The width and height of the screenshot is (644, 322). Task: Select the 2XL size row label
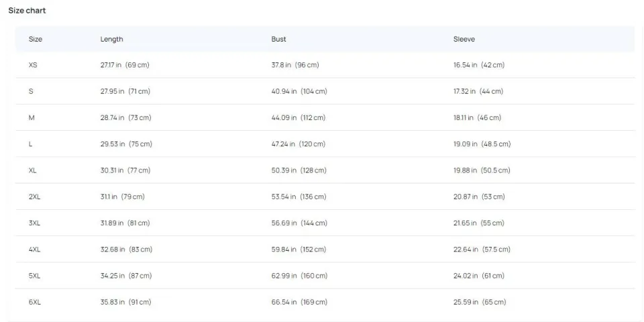coord(35,197)
